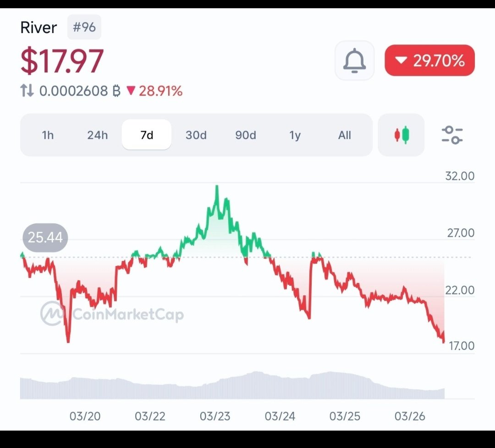This screenshot has width=495, height=448.
Task: Tap the #96 rank badge
Action: point(84,27)
